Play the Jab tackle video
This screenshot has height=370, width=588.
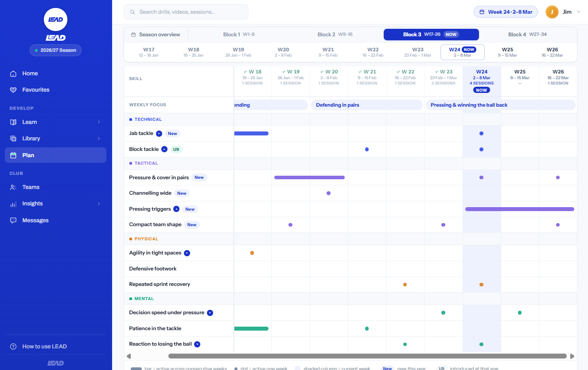click(159, 134)
